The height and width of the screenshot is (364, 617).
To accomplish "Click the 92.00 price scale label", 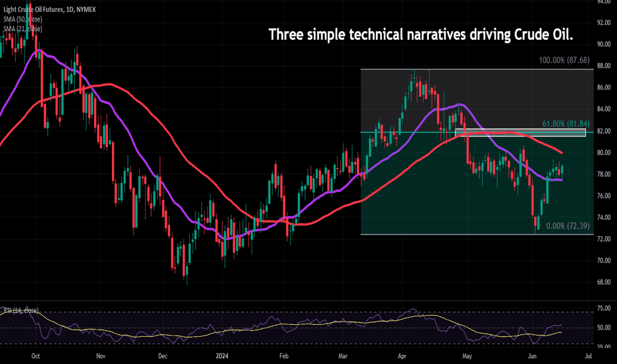I will [604, 23].
